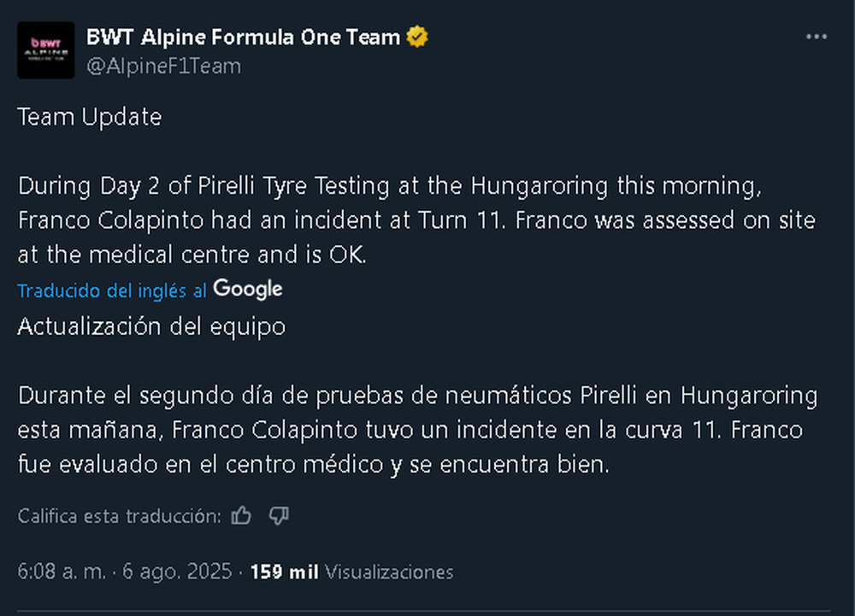Click the Google logo beside translation notice

click(248, 290)
